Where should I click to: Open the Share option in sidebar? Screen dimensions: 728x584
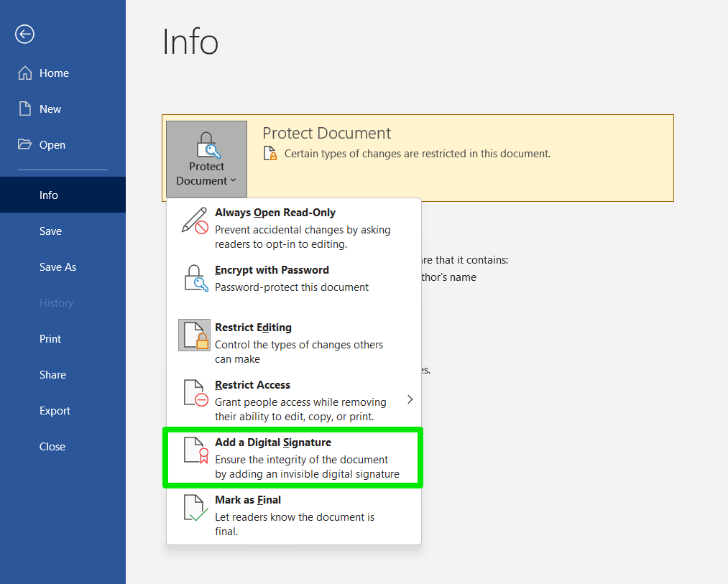click(x=52, y=375)
